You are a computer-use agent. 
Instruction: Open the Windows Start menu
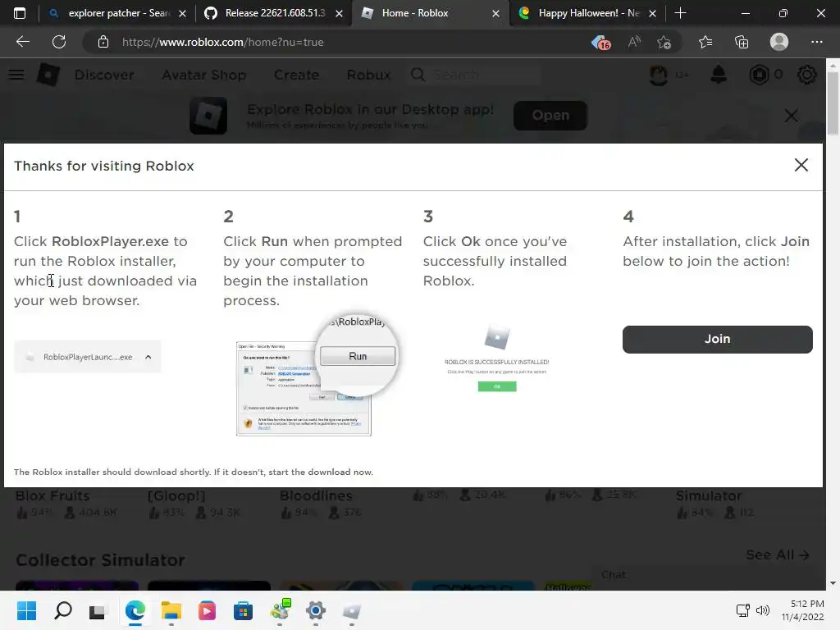click(27, 610)
